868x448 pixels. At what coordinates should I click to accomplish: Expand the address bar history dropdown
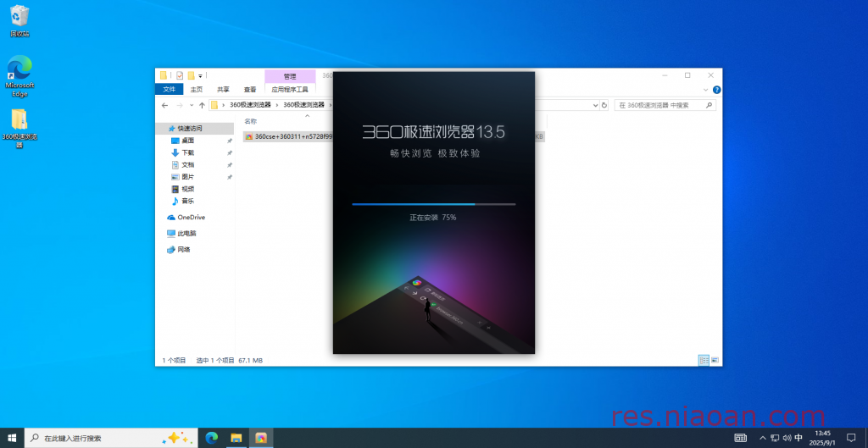click(x=596, y=105)
